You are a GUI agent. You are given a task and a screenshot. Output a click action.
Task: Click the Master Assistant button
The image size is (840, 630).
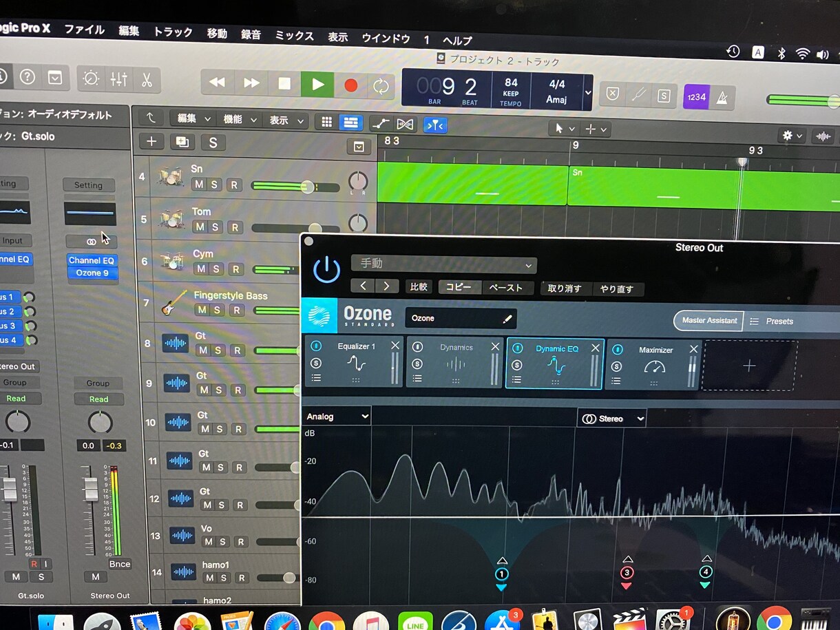[x=708, y=321]
